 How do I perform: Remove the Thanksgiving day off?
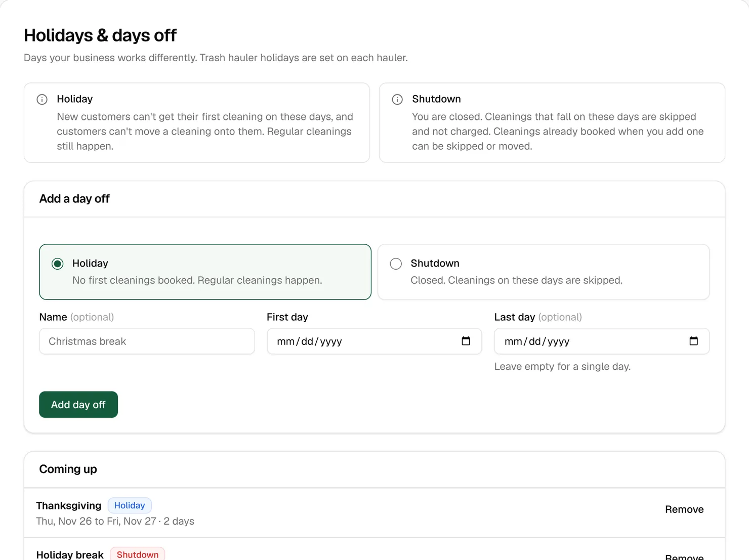point(684,509)
